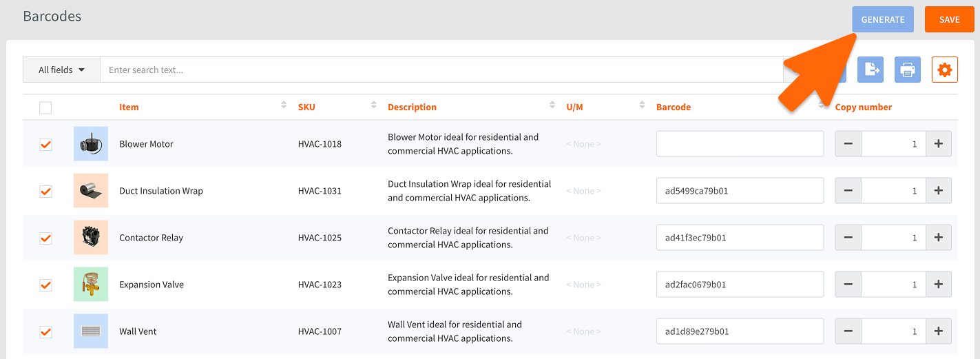Uncheck the Contactor Relay row checkbox
This screenshot has width=980, height=359.
[45, 238]
